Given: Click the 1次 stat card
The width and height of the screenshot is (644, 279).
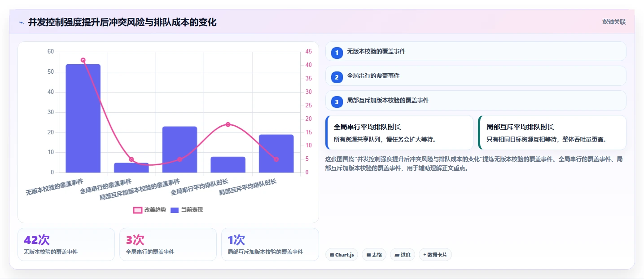Looking at the screenshot, I should (270, 244).
